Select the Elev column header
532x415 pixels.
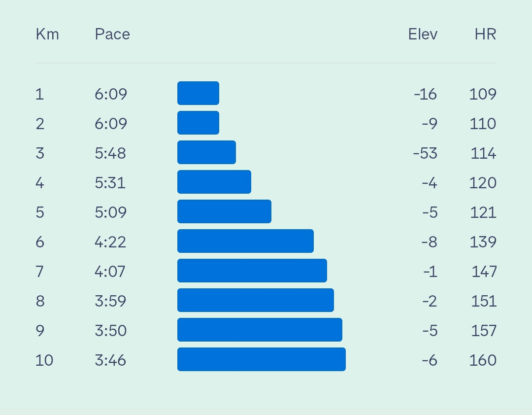[423, 35]
